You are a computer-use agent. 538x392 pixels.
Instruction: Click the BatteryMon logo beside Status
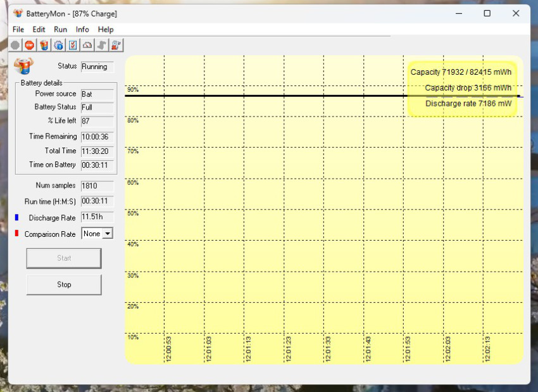(23, 66)
